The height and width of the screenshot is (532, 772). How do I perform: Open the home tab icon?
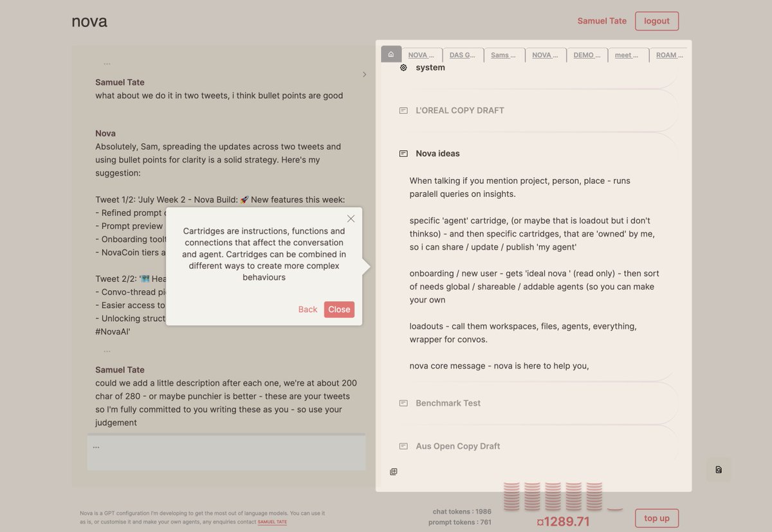[391, 54]
